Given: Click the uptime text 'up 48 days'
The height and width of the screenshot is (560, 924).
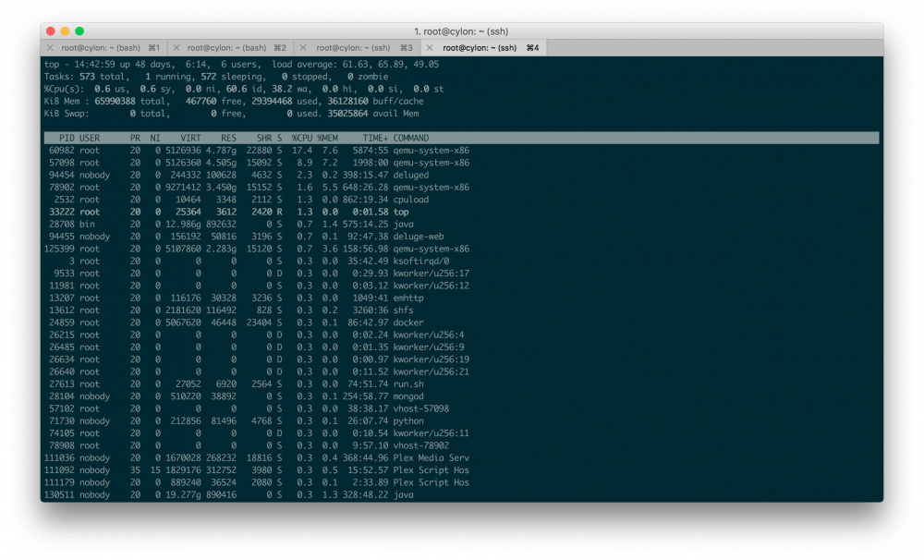Looking at the screenshot, I should pos(147,65).
